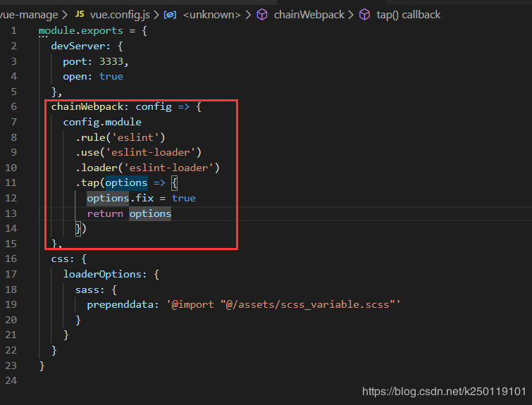Click the true value after open:
The height and width of the screenshot is (405, 532).
point(111,76)
